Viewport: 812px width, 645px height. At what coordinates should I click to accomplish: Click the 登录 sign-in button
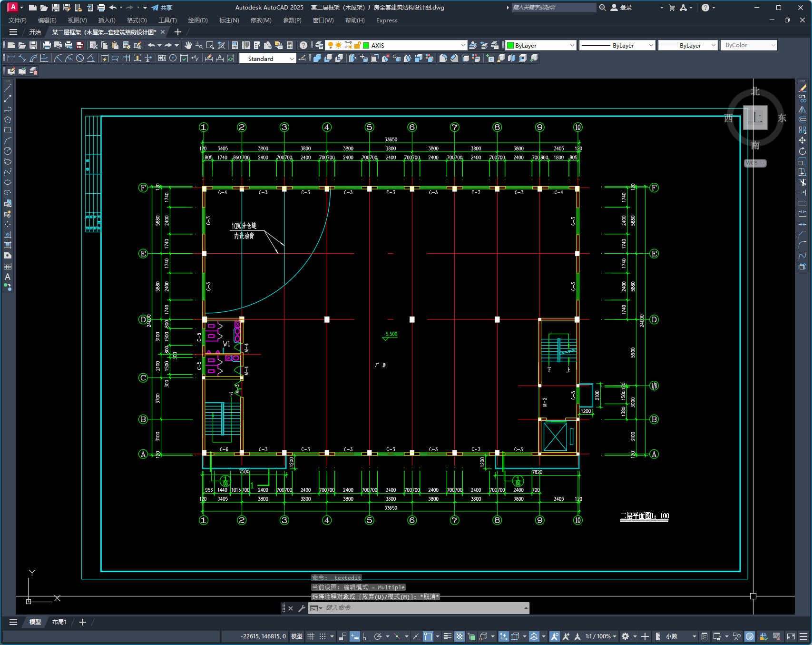pos(621,8)
